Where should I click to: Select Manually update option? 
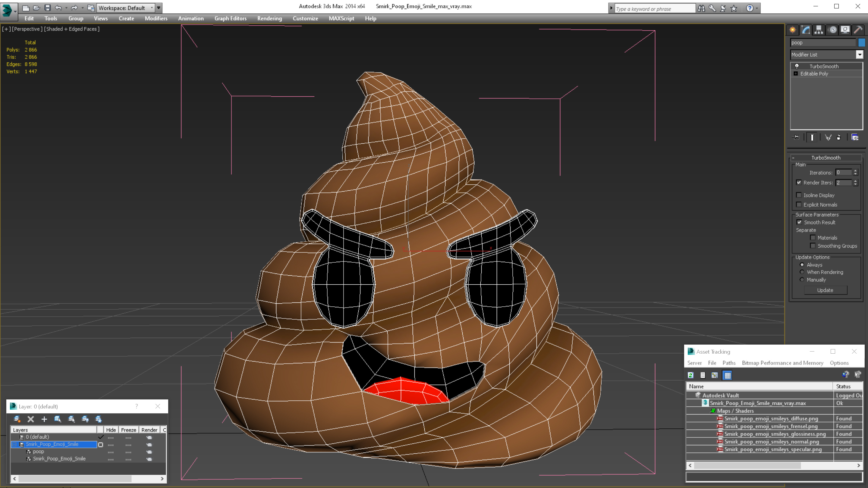(802, 280)
